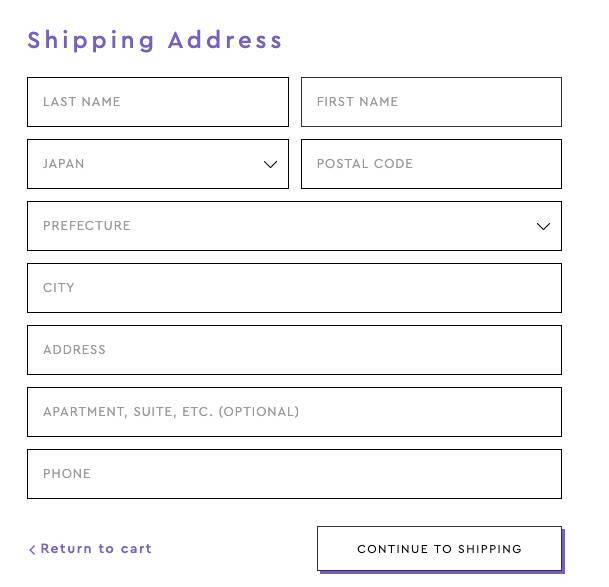Select the Postal Code input
Image resolution: width=609 pixels, height=587 pixels.
[x=431, y=164]
